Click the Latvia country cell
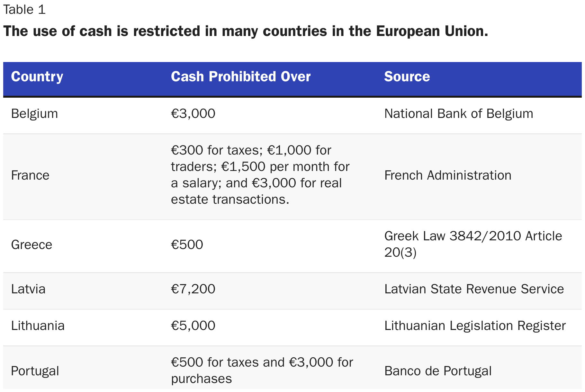Image resolution: width=585 pixels, height=392 pixels. click(x=28, y=289)
